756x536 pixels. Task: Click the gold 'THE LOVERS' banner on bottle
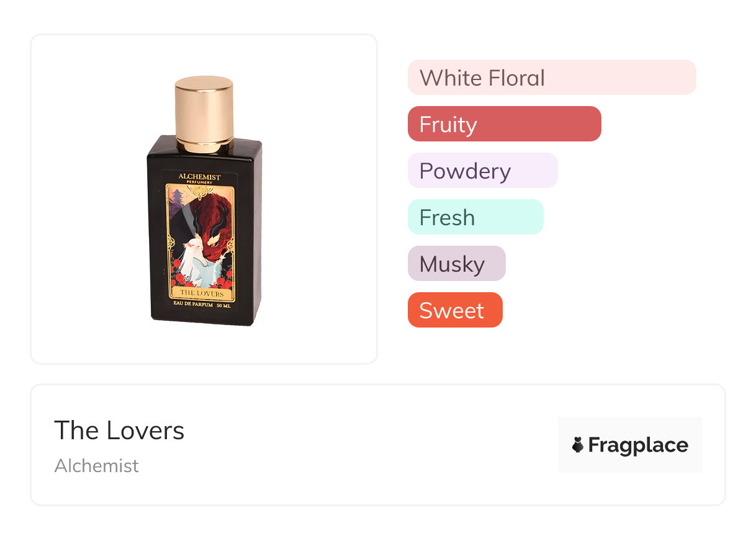(x=201, y=293)
